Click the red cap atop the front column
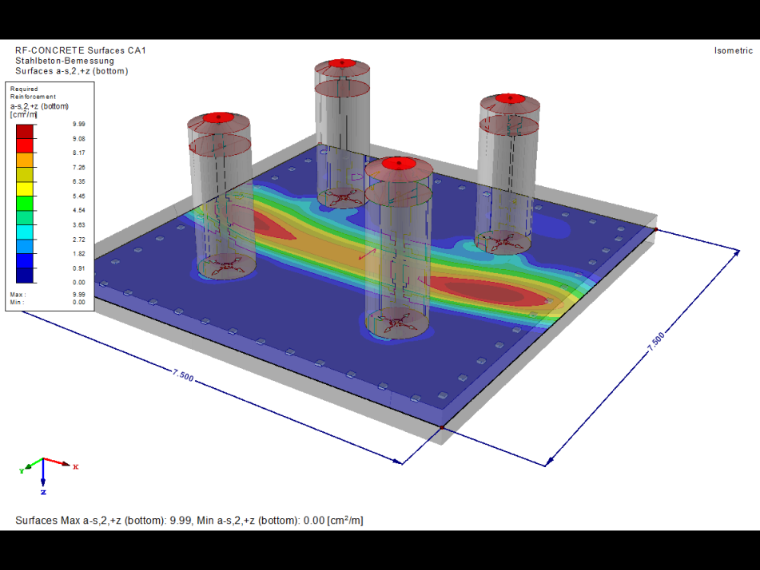The height and width of the screenshot is (570, 760). (x=399, y=163)
